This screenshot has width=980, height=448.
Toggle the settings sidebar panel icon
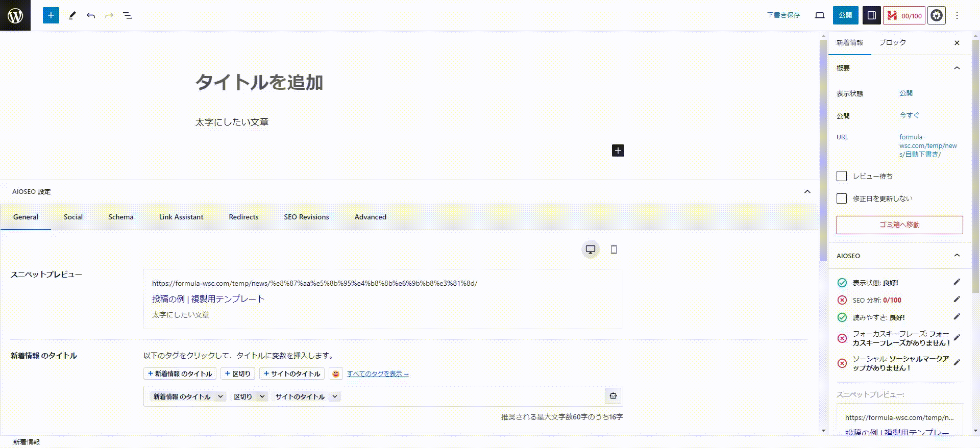872,15
